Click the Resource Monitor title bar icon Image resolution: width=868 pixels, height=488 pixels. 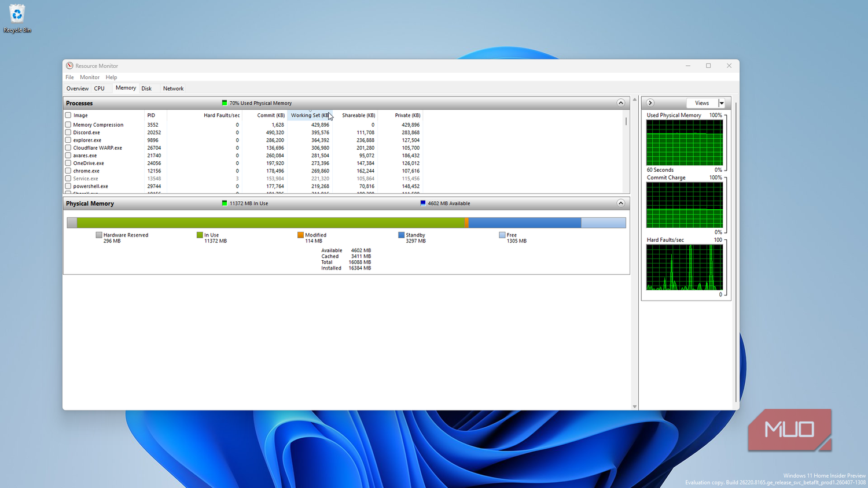[69, 66]
